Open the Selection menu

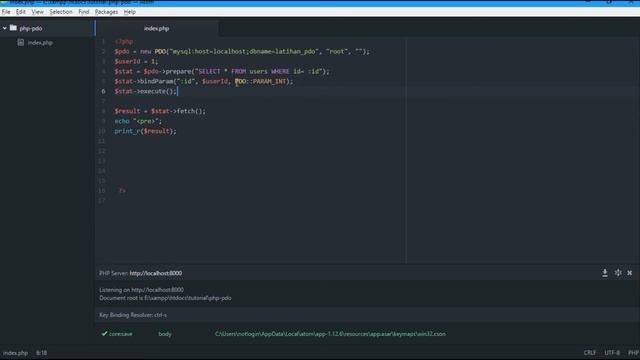pyautogui.click(x=61, y=12)
